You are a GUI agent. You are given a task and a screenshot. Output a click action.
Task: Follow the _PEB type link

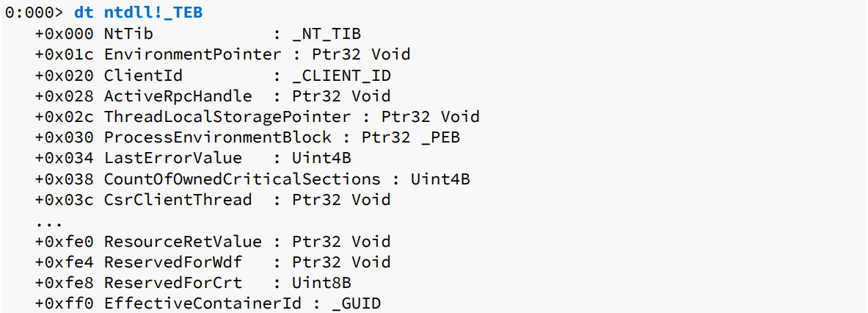click(x=440, y=137)
